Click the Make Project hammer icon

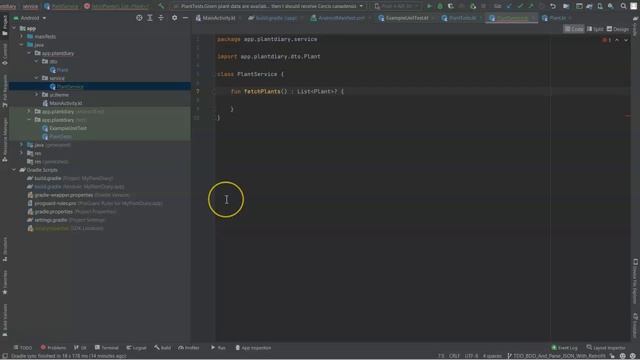tap(161, 6)
